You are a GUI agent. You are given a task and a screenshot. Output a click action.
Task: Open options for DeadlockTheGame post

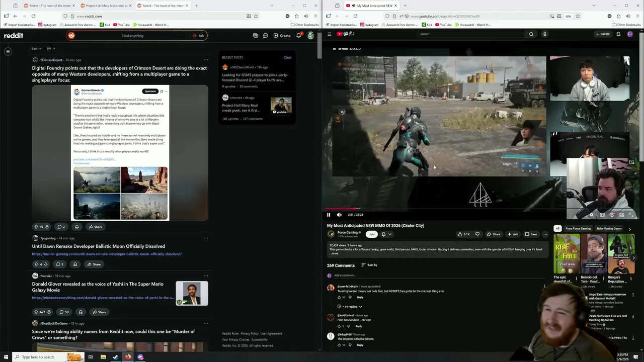[x=206, y=323]
